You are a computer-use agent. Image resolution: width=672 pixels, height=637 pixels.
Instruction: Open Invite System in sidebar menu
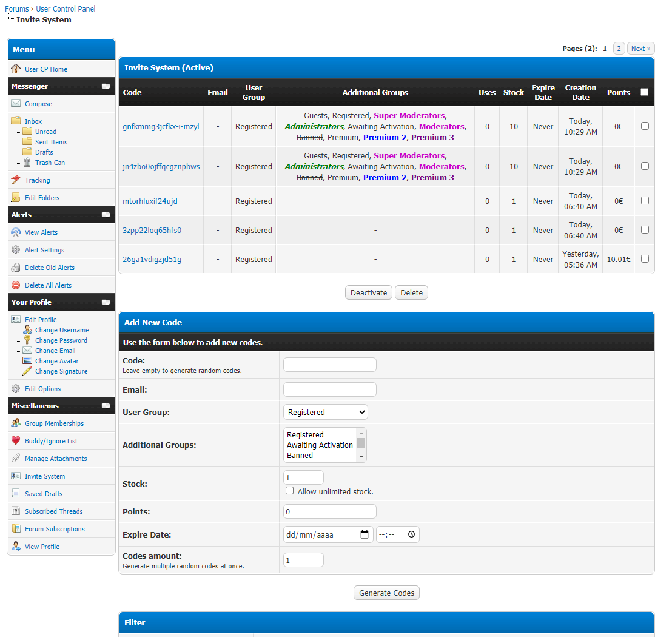point(45,476)
